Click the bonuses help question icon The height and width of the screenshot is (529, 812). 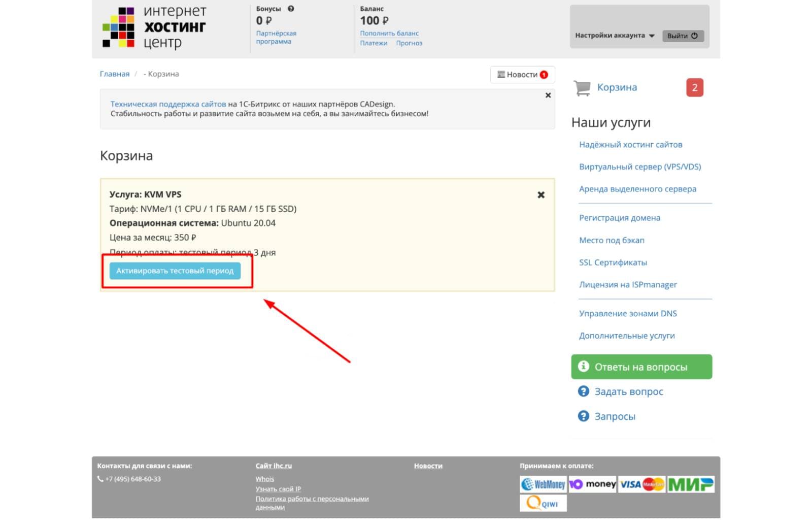(291, 9)
